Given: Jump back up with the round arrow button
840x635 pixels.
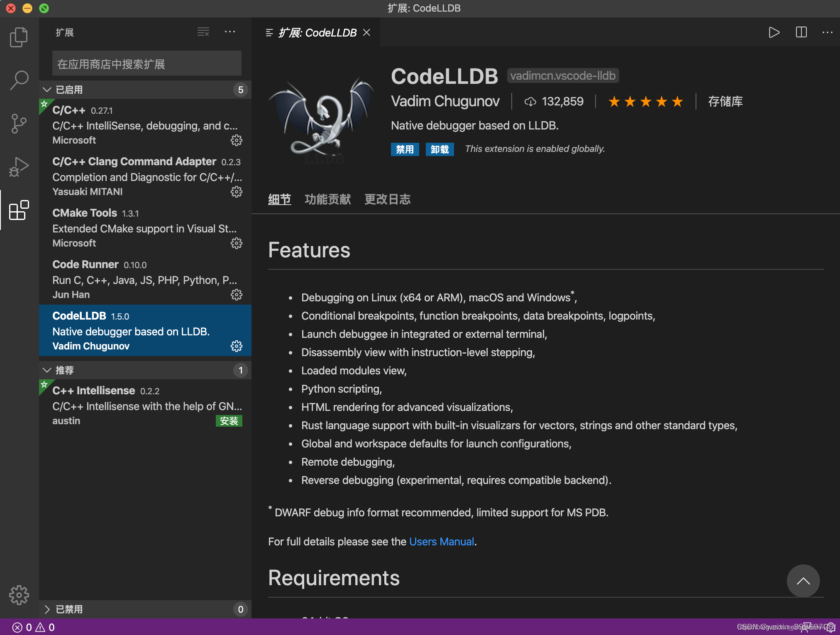Looking at the screenshot, I should [x=803, y=581].
